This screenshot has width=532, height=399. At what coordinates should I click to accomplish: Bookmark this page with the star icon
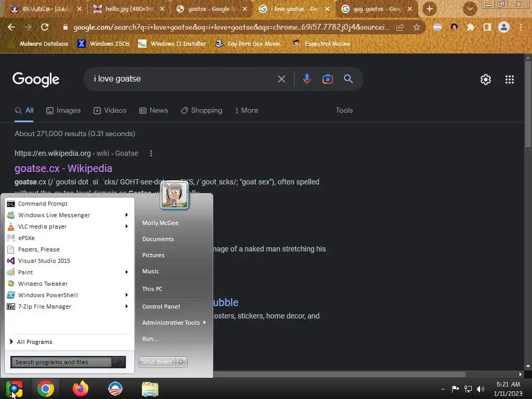(x=416, y=27)
